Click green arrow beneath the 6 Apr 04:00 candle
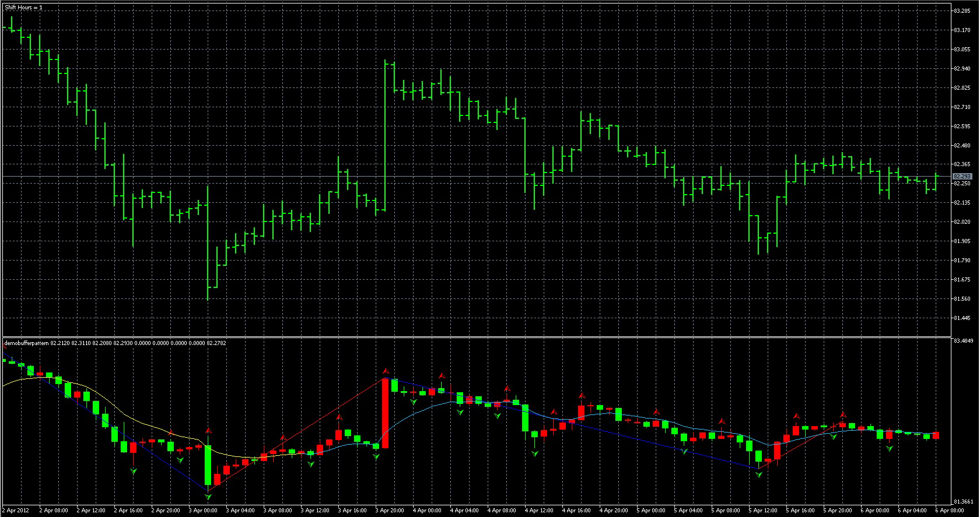This screenshot has width=980, height=517. [x=889, y=448]
